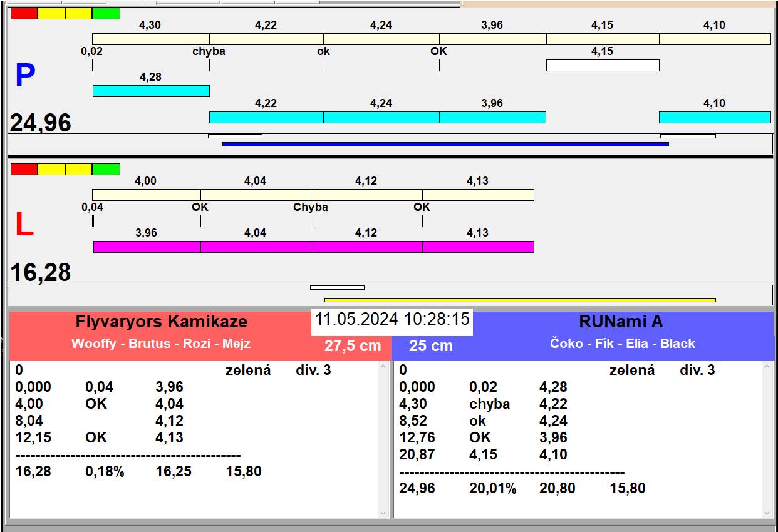
Task: Click the Flyvaryors Kamikaze team header
Action: click(x=162, y=322)
